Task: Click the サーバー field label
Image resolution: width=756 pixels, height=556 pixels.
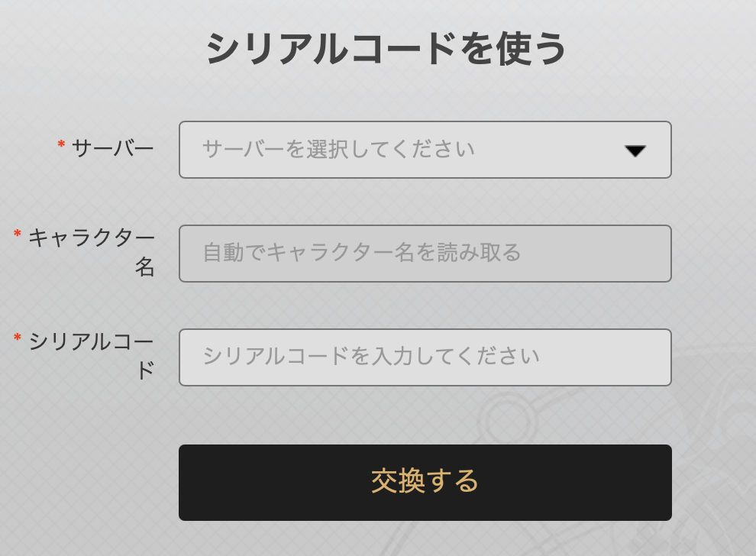Action: [x=113, y=147]
